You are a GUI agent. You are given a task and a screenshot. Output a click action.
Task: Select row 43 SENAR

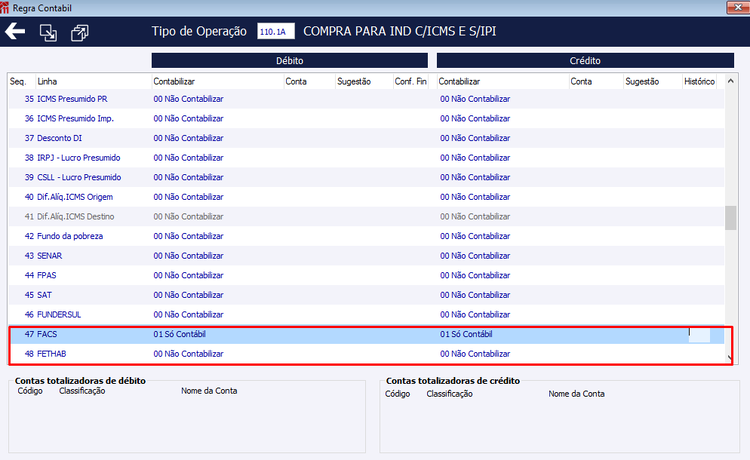(x=366, y=256)
